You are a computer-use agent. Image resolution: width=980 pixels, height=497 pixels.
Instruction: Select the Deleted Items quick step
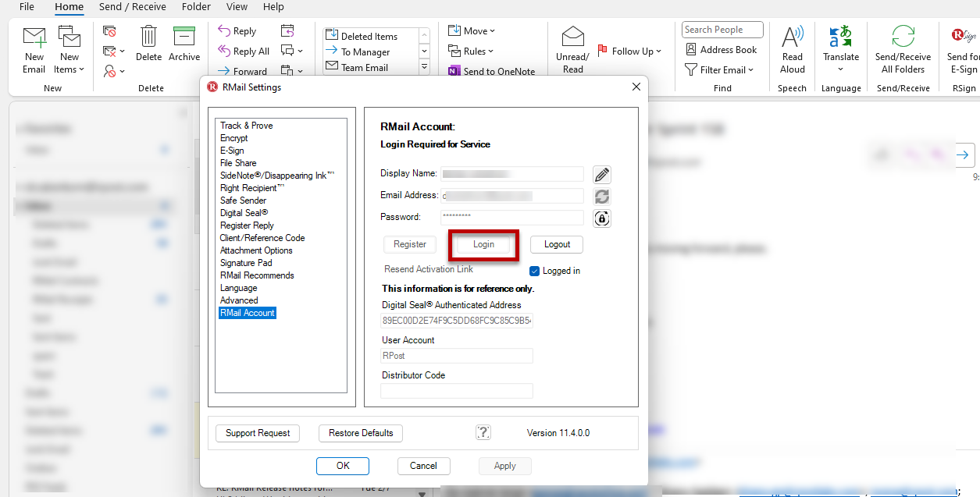(x=370, y=36)
